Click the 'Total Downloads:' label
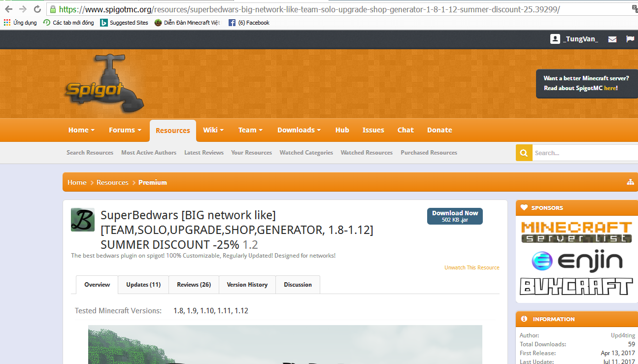The width and height of the screenshot is (638, 364). [x=543, y=344]
